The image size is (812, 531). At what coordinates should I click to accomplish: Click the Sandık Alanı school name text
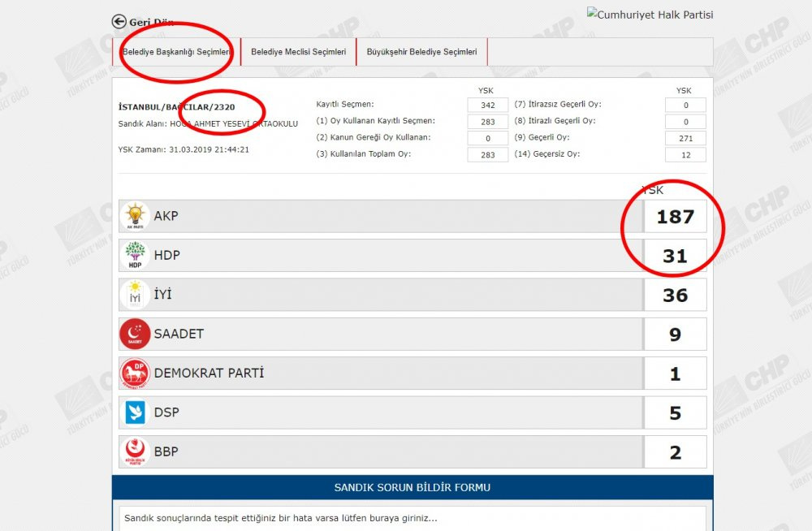[208, 123]
